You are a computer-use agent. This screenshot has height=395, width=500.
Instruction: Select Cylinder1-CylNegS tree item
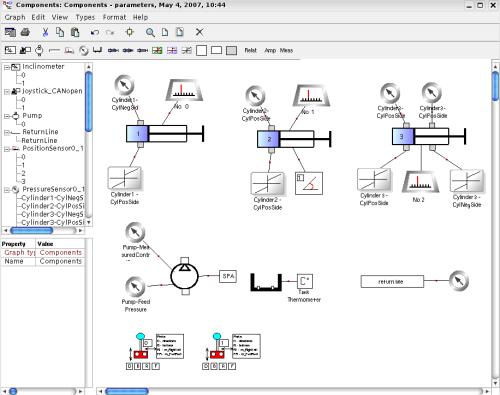point(53,198)
